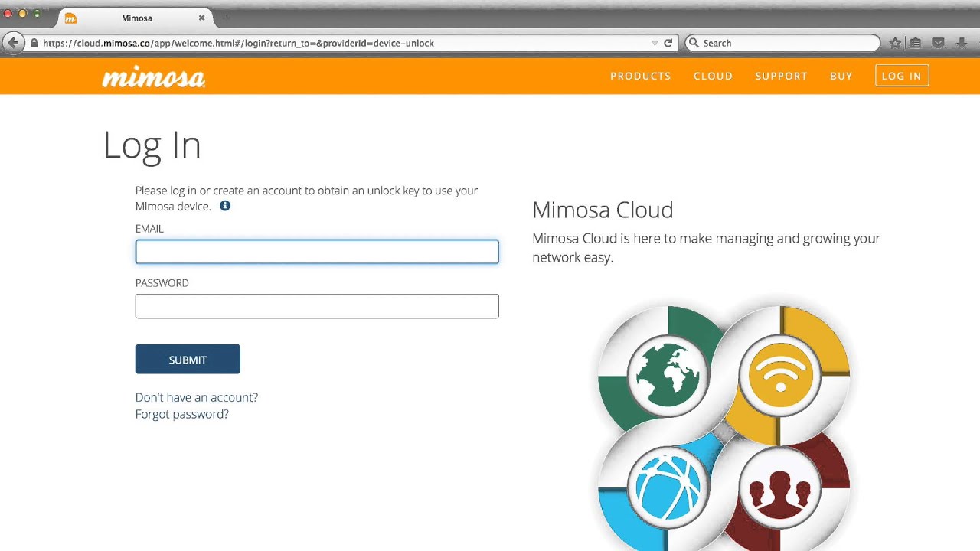Select the Mimosa browser tab
This screenshot has height=551, width=980.
click(x=136, y=18)
